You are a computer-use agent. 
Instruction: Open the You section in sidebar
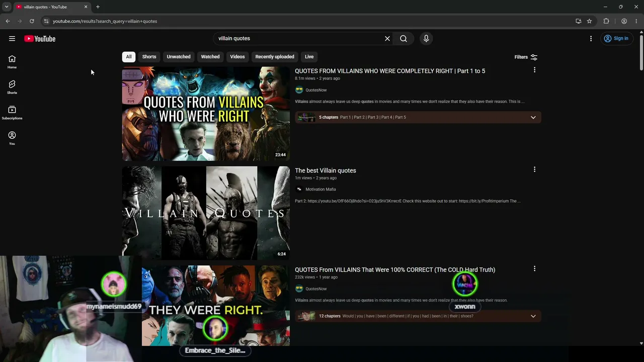click(12, 138)
